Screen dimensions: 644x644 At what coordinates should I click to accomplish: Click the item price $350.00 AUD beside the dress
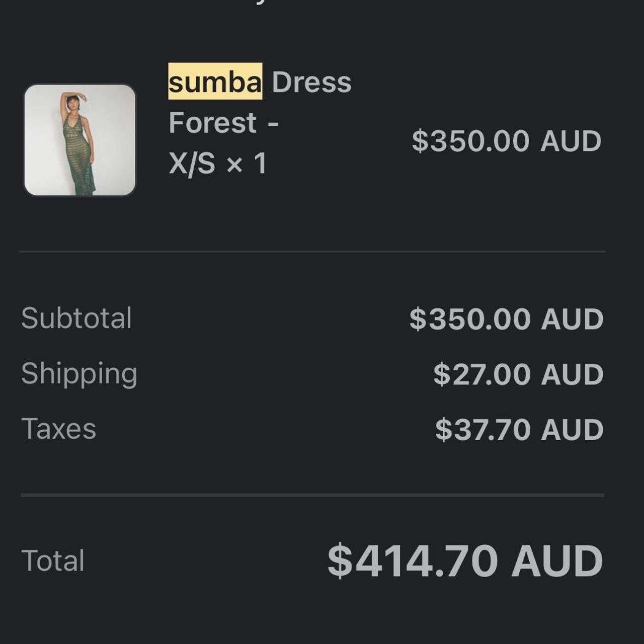(x=506, y=141)
